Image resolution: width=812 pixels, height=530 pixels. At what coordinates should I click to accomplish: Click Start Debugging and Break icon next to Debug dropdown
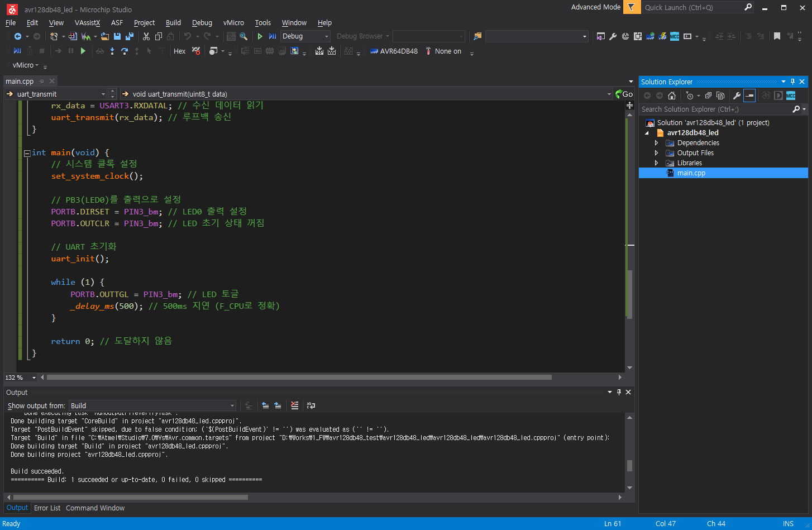[x=273, y=36]
